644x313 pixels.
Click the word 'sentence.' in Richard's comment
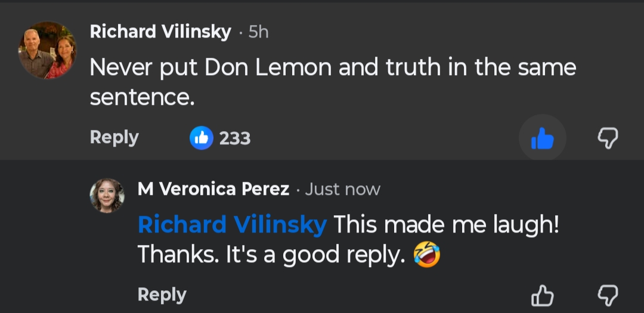143,98
